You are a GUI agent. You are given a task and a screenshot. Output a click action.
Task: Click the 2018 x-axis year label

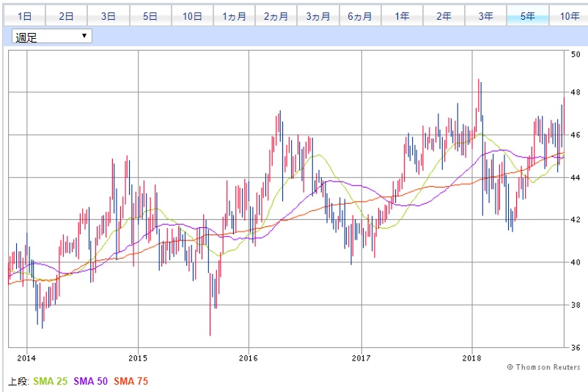pos(471,358)
